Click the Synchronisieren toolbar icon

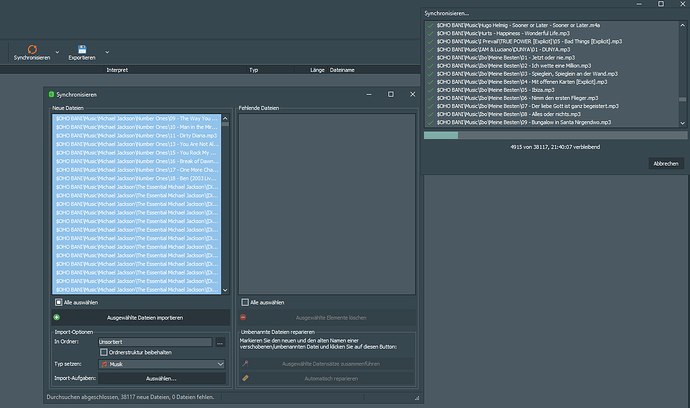(32, 47)
